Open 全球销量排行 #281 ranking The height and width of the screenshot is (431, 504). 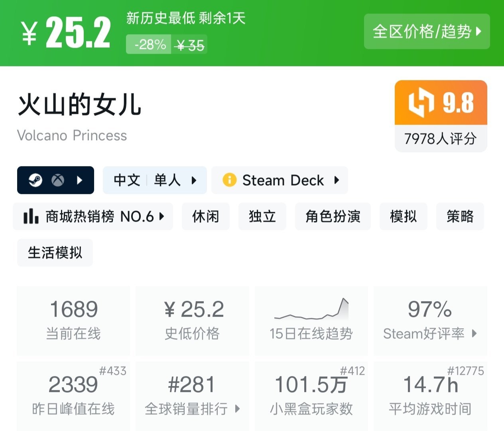(192, 396)
